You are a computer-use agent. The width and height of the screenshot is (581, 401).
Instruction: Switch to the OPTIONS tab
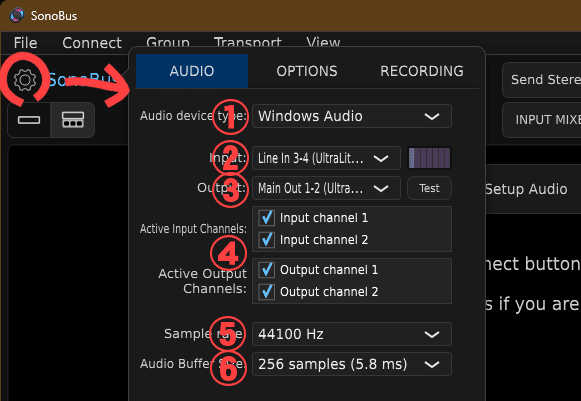pyautogui.click(x=307, y=71)
